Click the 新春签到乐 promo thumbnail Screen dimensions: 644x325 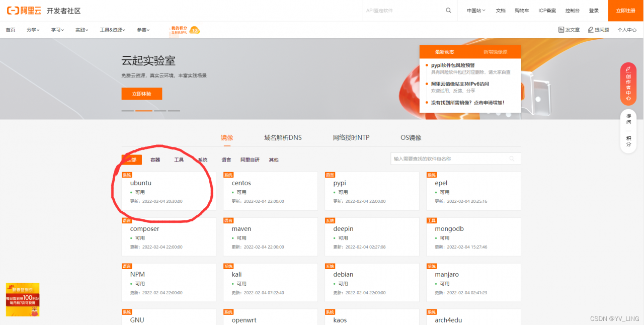pyautogui.click(x=23, y=299)
